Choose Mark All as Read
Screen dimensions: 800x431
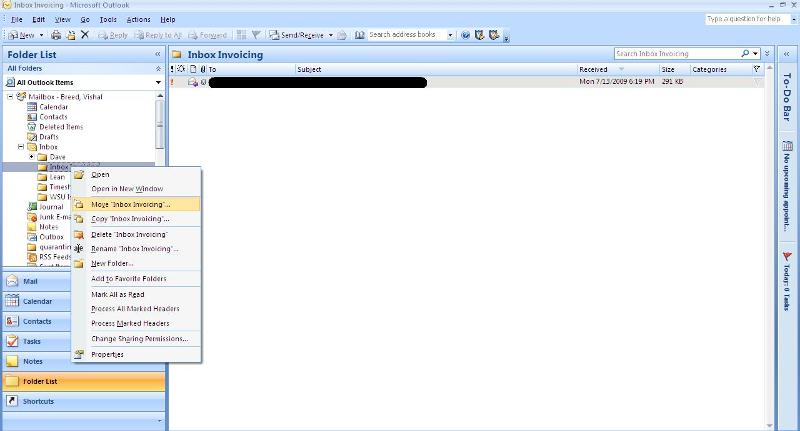pos(136,294)
